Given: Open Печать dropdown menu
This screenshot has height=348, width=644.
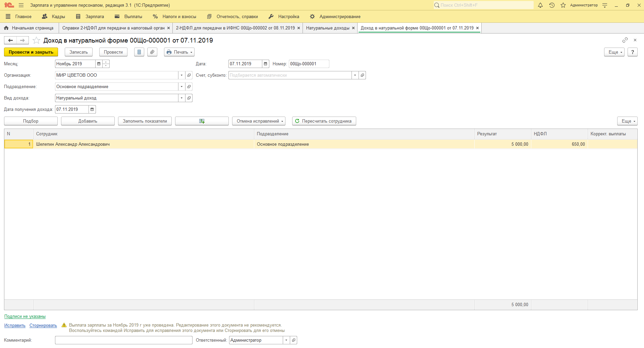Looking at the screenshot, I should click(179, 52).
